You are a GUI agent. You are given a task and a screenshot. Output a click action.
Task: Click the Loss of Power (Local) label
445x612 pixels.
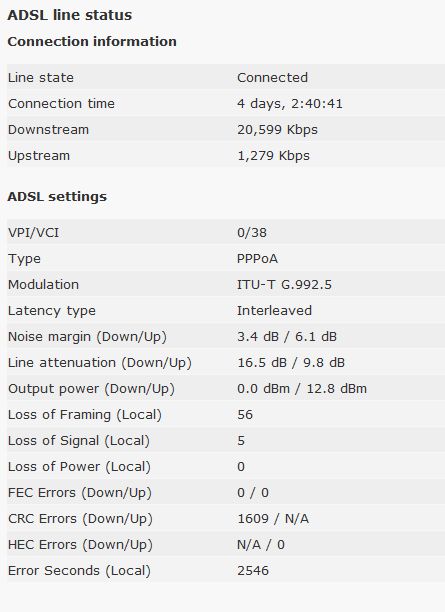(x=79, y=466)
